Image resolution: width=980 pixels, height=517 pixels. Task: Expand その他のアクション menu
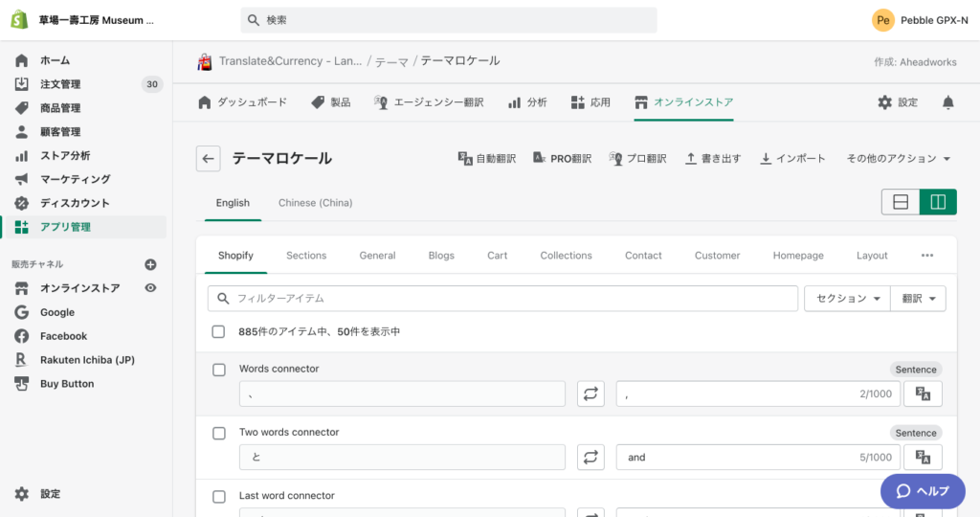(x=898, y=159)
